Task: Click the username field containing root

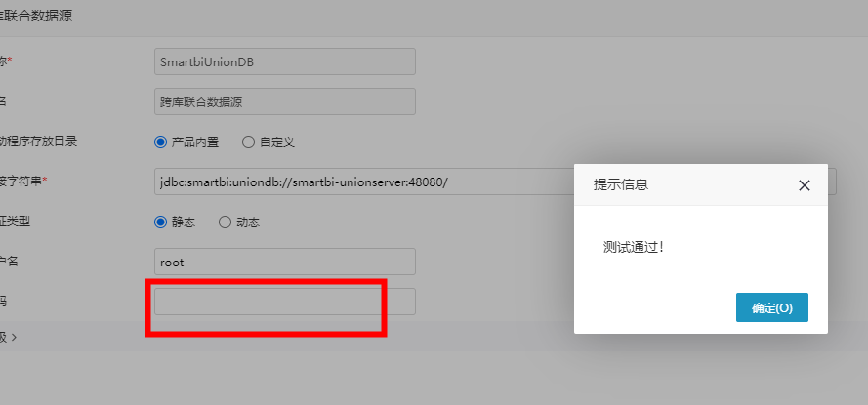Action: pos(284,262)
